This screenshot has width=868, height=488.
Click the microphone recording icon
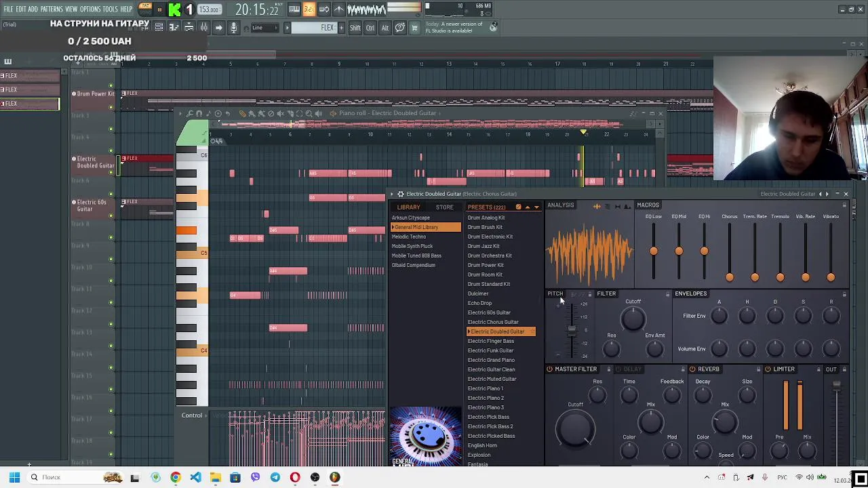(233, 27)
